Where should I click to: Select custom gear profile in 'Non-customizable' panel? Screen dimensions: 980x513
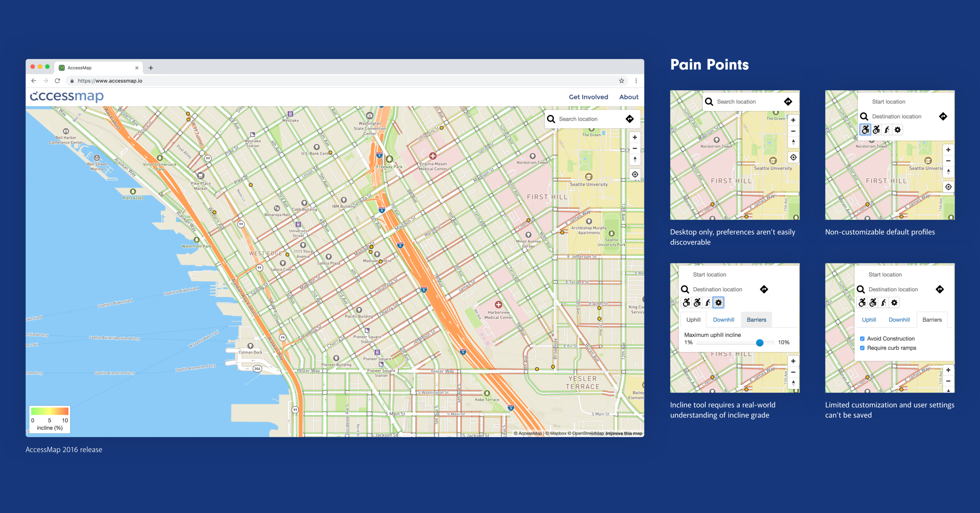coord(898,130)
